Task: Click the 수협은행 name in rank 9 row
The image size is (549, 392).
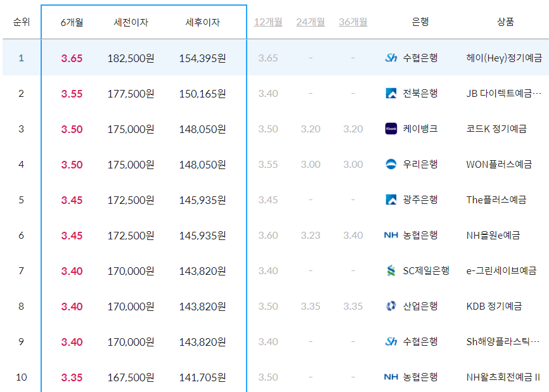Action: [420, 341]
